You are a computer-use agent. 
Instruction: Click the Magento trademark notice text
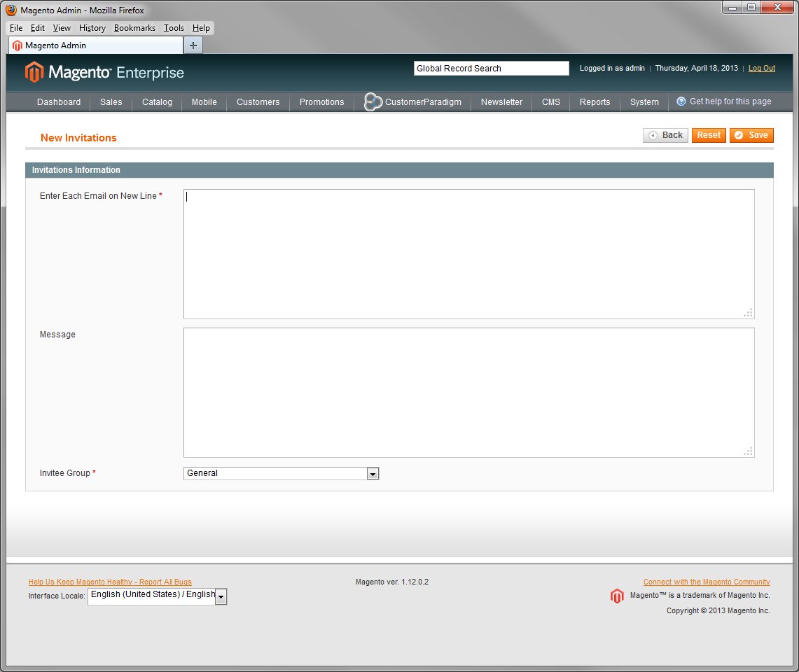click(700, 596)
